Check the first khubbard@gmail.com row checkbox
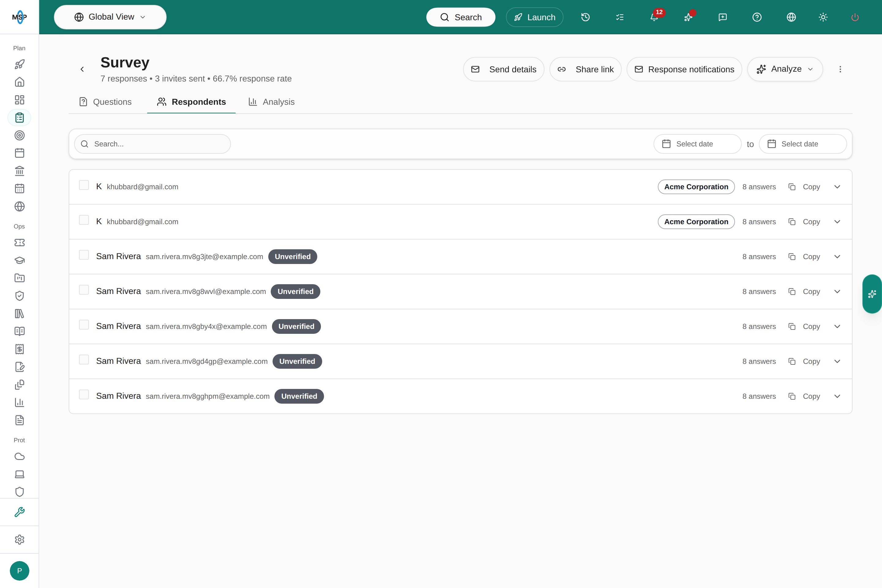This screenshot has width=882, height=588. click(x=84, y=185)
